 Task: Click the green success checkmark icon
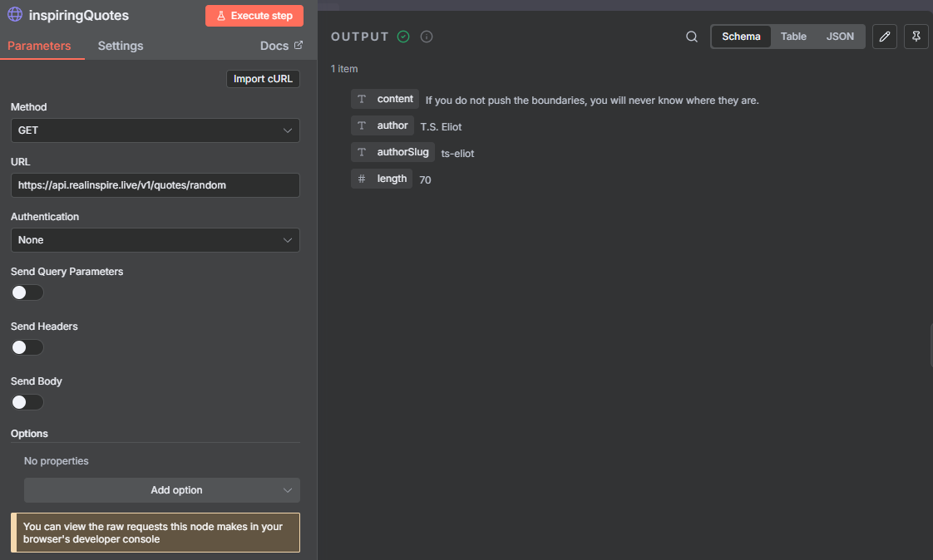tap(403, 37)
